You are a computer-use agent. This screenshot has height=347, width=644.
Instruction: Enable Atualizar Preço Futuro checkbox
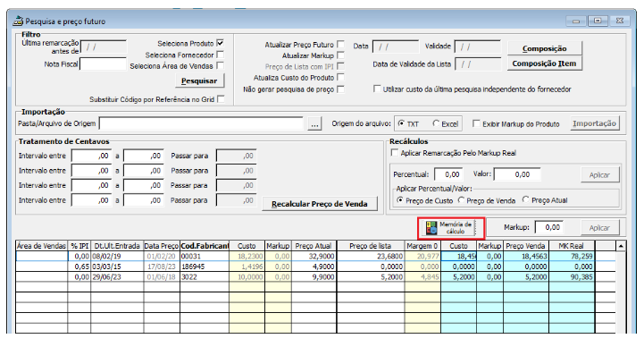click(x=340, y=45)
